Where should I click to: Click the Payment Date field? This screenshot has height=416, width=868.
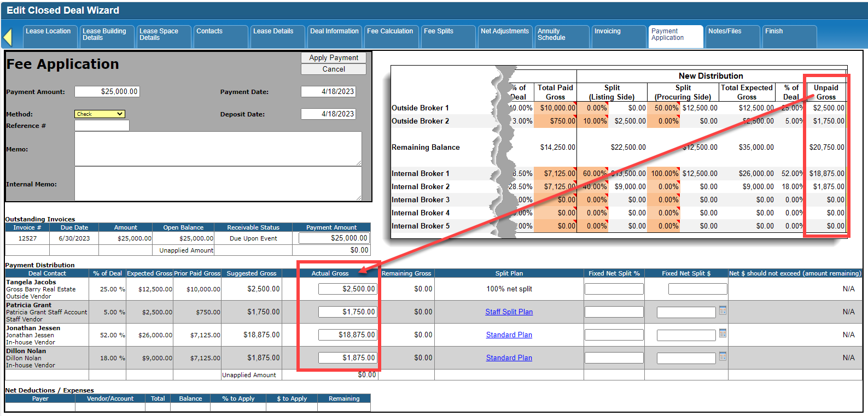pos(328,92)
